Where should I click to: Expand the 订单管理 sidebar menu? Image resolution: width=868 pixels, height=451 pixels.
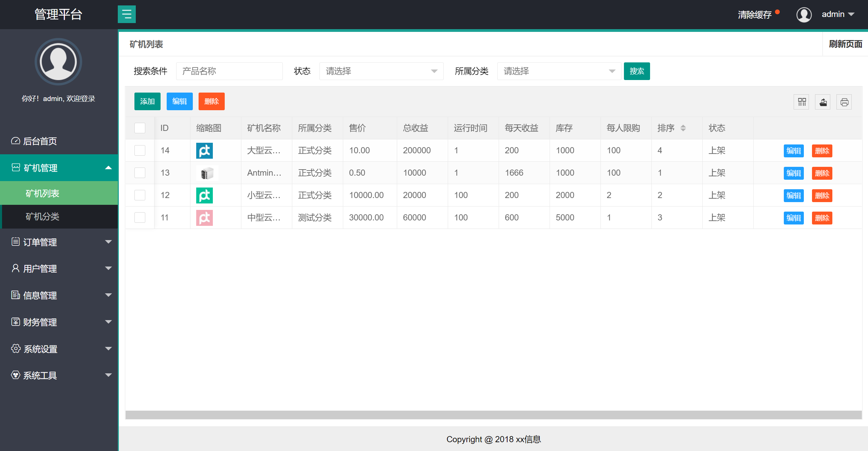[59, 242]
